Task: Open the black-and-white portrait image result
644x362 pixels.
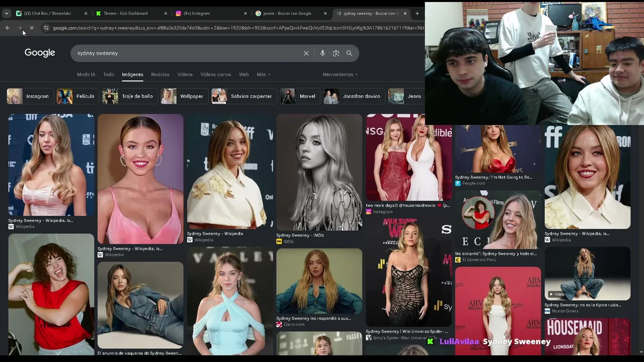Action: [x=319, y=172]
